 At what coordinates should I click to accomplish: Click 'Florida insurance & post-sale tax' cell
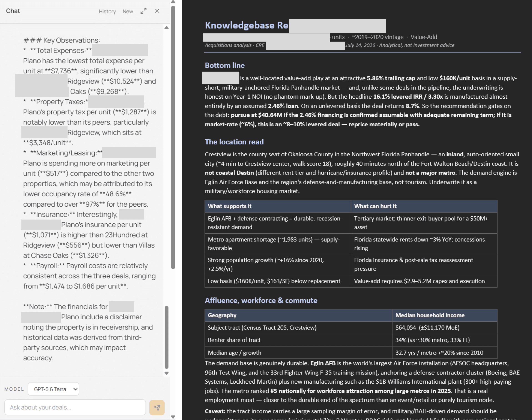pyautogui.click(x=424, y=264)
